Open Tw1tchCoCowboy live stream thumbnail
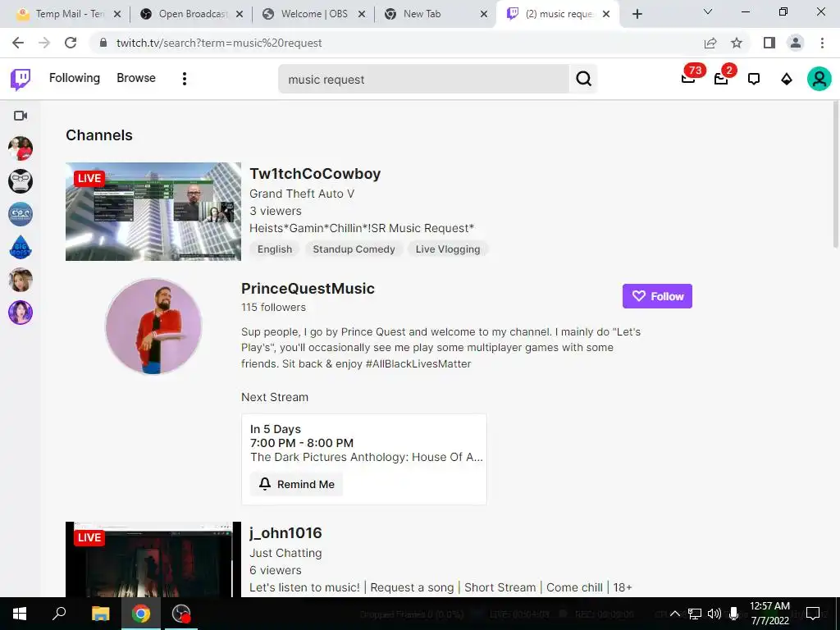 click(x=153, y=212)
